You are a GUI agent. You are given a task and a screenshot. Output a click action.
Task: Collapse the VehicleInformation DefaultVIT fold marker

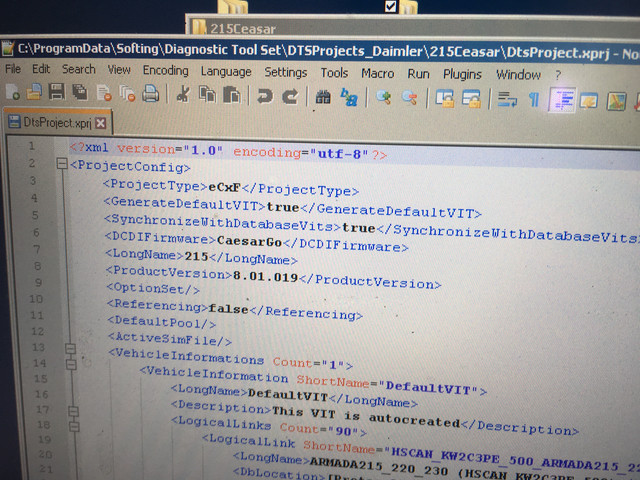click(x=71, y=364)
